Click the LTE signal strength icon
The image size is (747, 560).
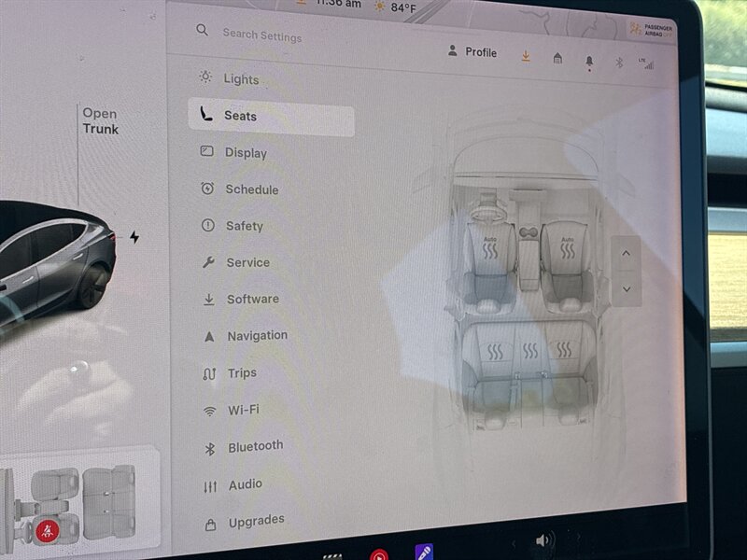(646, 63)
